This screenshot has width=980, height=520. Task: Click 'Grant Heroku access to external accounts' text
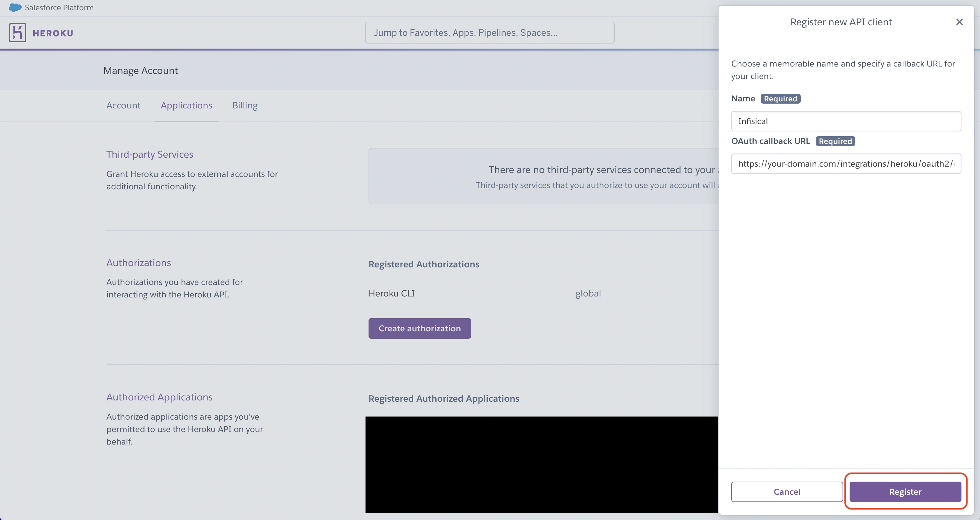[x=192, y=180]
